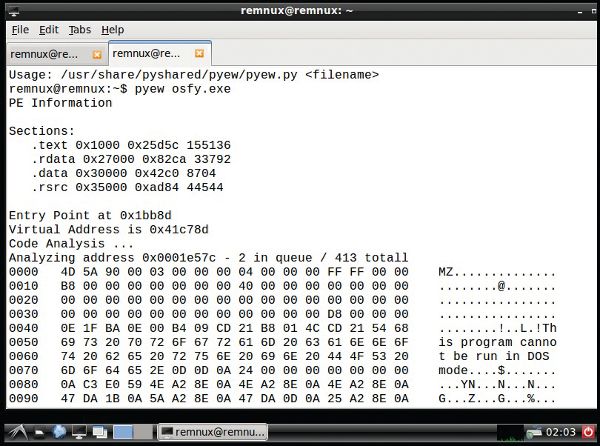
Task: Open the window menu icon in title bar
Action: pyautogui.click(x=13, y=11)
